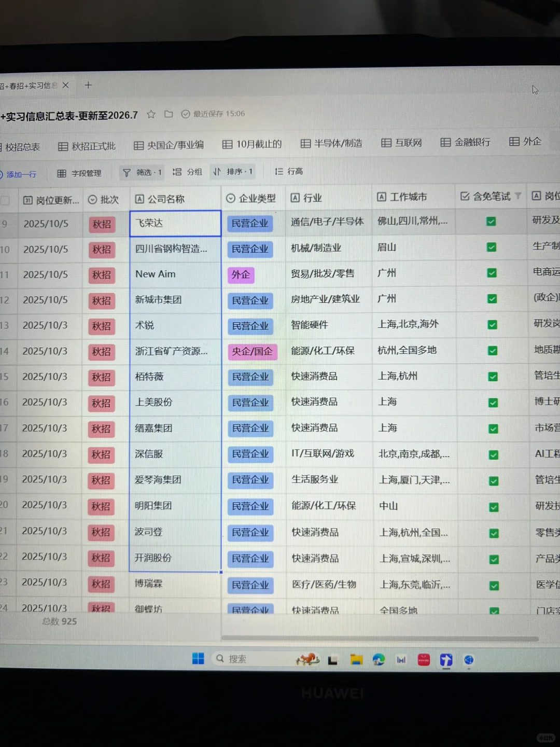Select 医疗/医药/生物 industry cell

click(329, 585)
